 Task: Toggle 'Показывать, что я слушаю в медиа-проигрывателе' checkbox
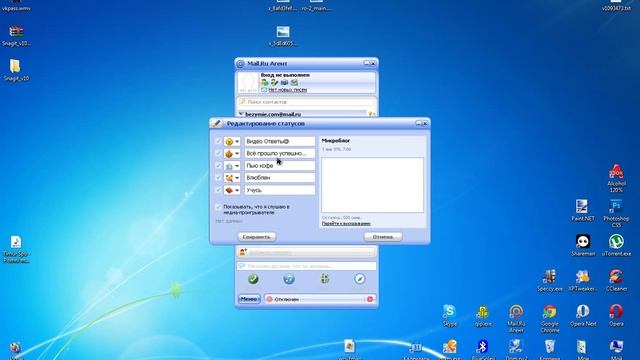(x=218, y=207)
